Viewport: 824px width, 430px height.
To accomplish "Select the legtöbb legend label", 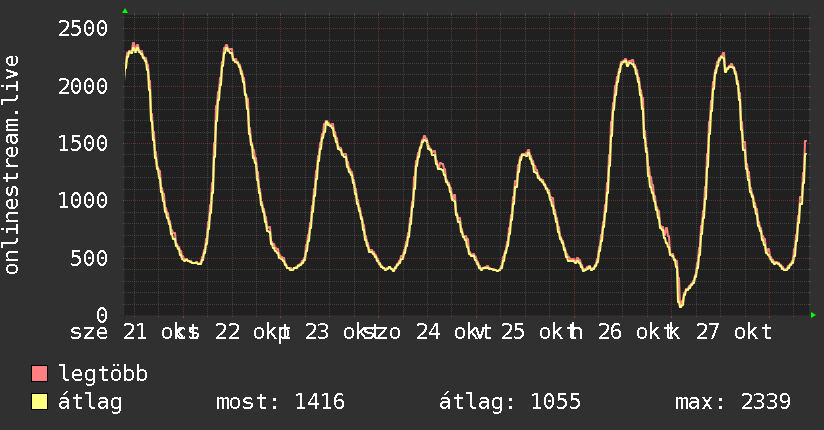I will point(103,374).
